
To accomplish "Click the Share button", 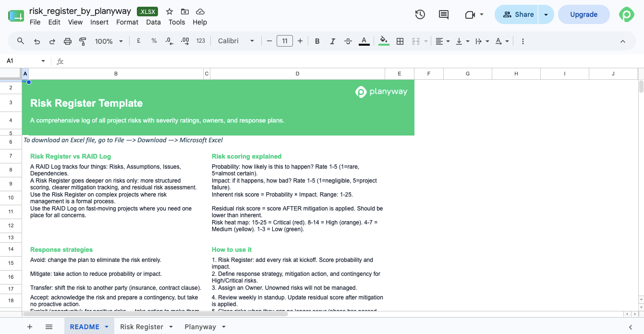I will click(x=517, y=14).
